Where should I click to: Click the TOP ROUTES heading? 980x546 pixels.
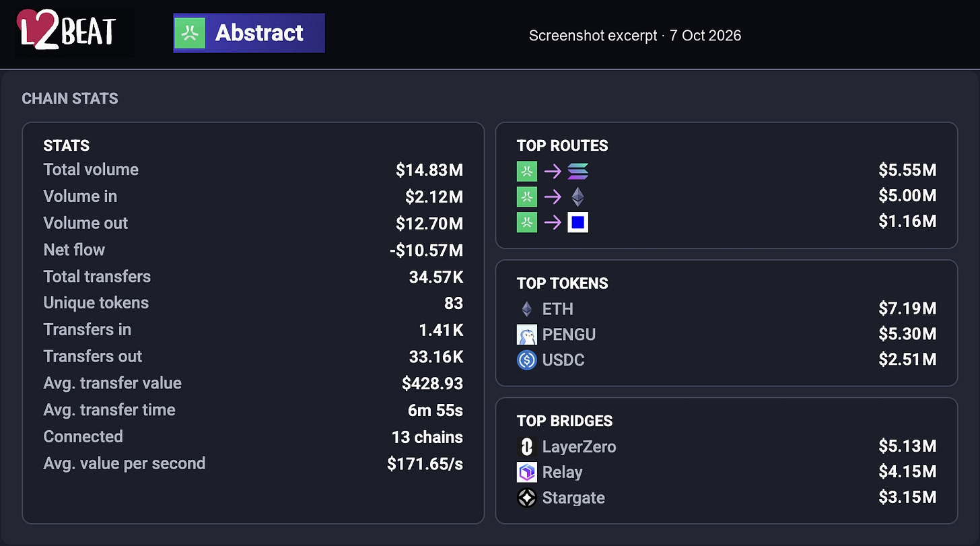pyautogui.click(x=563, y=145)
